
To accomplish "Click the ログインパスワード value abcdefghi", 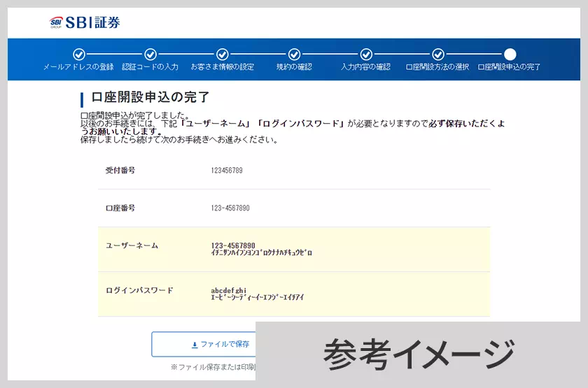I will 229,290.
